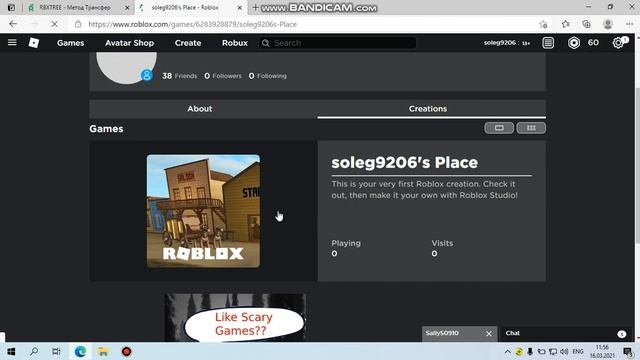Click the soleg9206's Place title
The width and height of the screenshot is (640, 360).
coord(404,162)
